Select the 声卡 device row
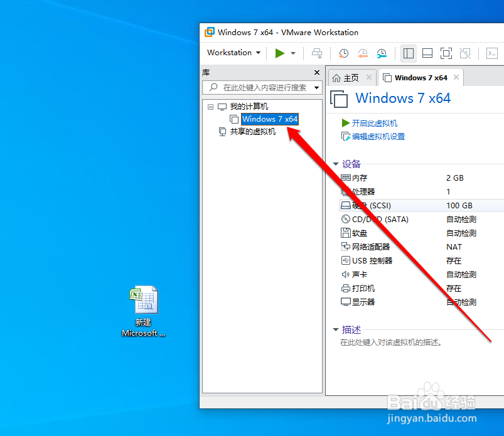The width and height of the screenshot is (504, 436). point(421,275)
